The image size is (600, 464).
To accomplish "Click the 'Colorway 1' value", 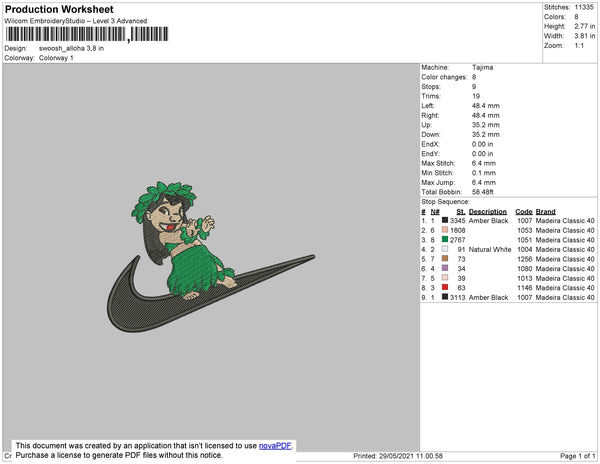I will point(56,58).
